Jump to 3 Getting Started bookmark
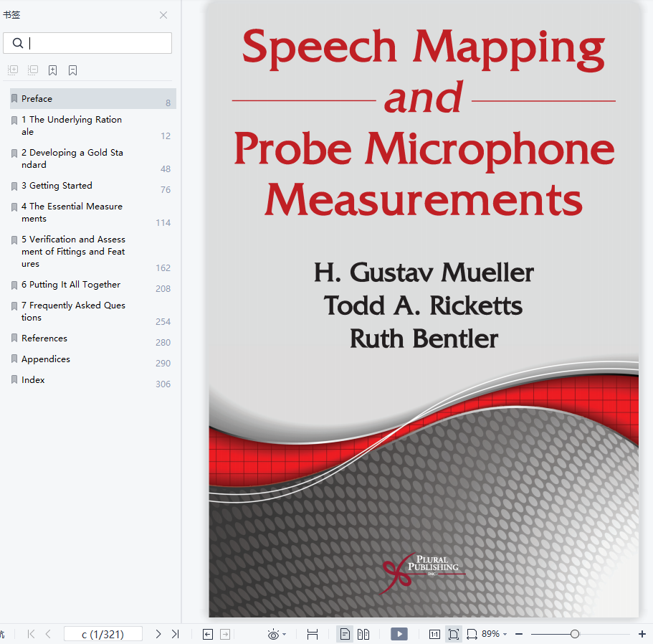Screen dimensions: 653x644 click(x=93, y=185)
